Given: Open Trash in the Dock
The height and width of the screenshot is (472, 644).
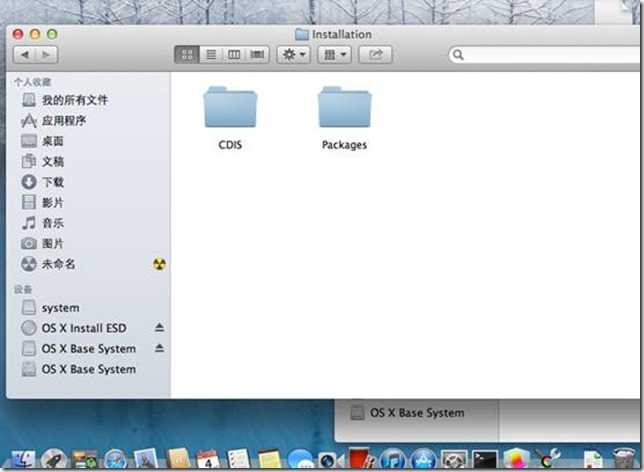Looking at the screenshot, I should click(623, 459).
